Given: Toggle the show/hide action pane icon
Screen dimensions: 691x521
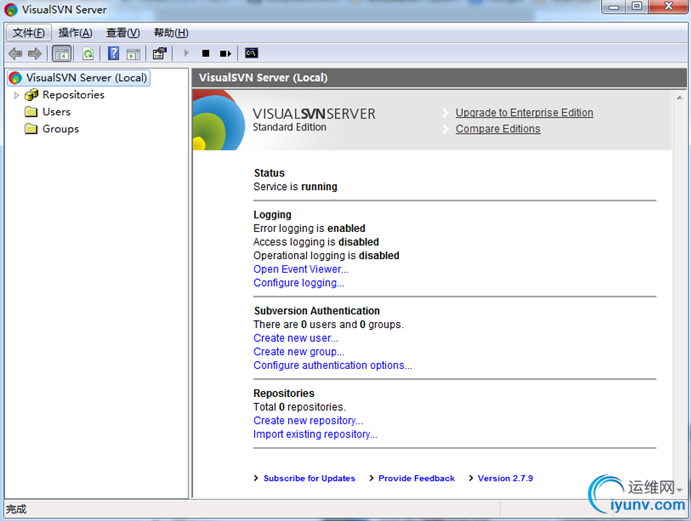Looking at the screenshot, I should pos(134,54).
